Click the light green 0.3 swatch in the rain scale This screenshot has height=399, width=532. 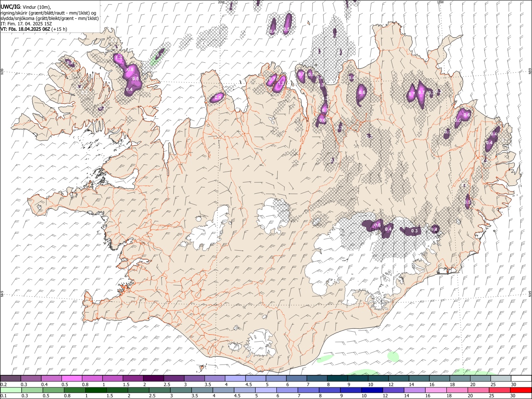click(32, 390)
